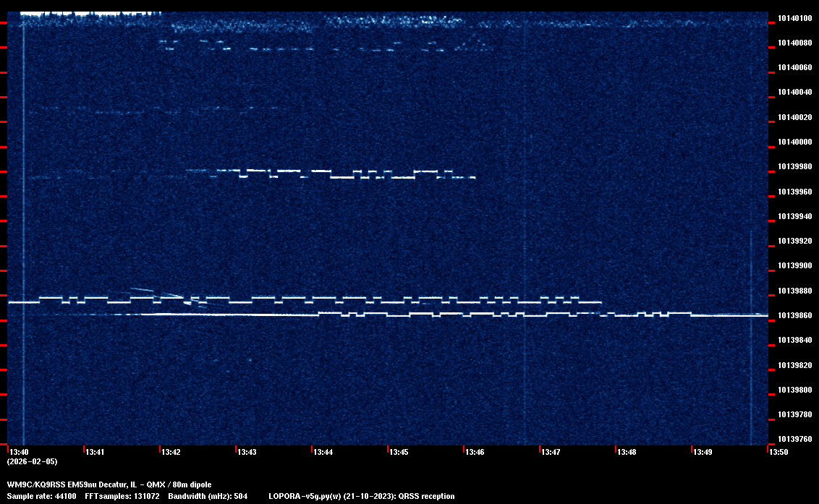The width and height of the screenshot is (819, 504).
Task: Click the (2026-02-05) date text
Action: [32, 461]
